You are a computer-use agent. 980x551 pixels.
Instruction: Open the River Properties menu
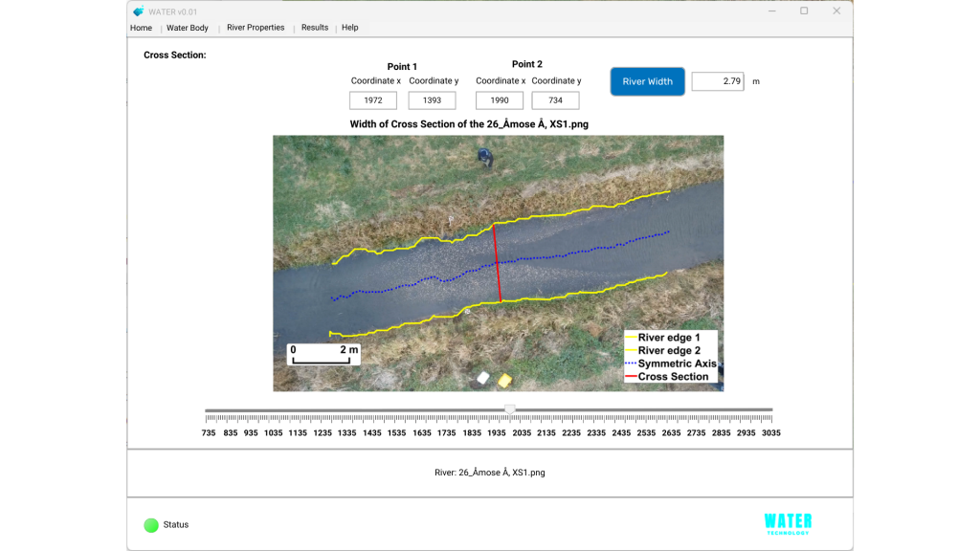click(256, 28)
